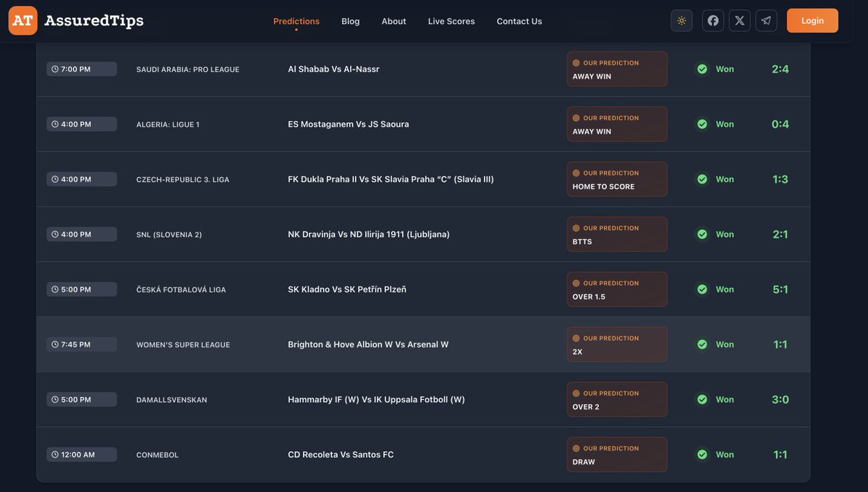Screen dimensions: 868x492
Task: Select NK Dravinja Vs ND Ilirija 1911 match
Action: pyautogui.click(x=369, y=234)
